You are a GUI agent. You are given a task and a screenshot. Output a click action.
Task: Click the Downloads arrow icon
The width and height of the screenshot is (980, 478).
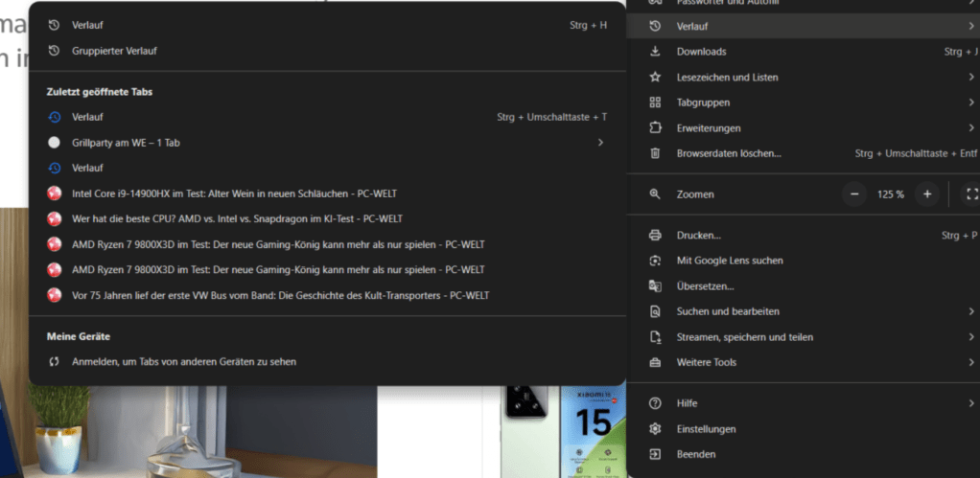tap(655, 52)
